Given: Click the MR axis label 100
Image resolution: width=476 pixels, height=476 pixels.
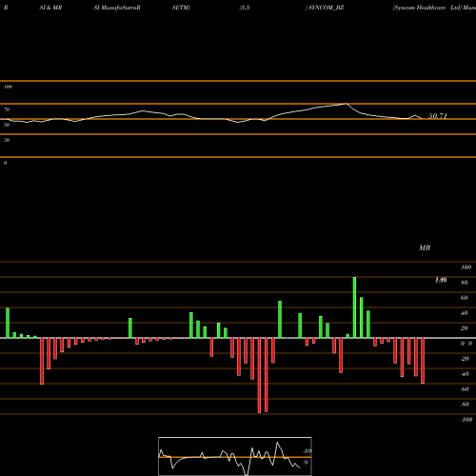Looking at the screenshot, I should (x=466, y=268).
